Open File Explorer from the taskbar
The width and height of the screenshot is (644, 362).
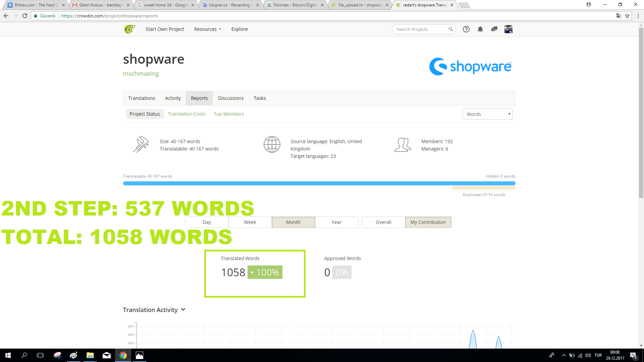click(90, 355)
